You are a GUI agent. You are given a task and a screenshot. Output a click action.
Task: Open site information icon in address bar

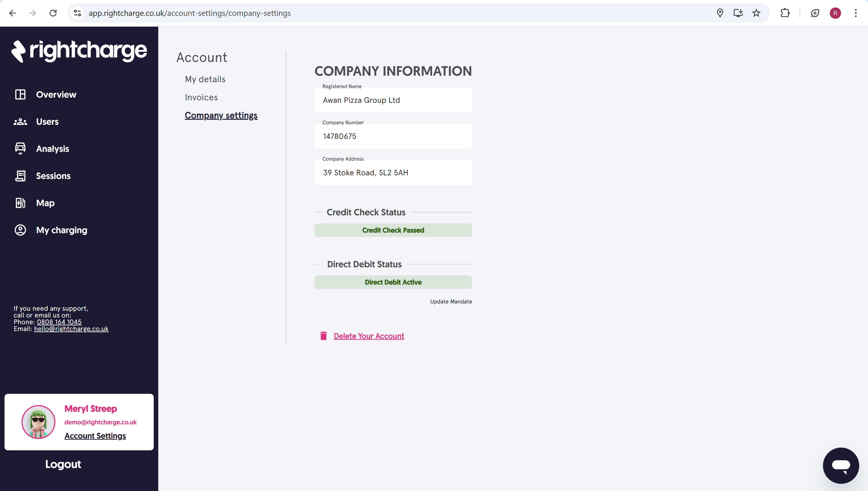(x=78, y=13)
